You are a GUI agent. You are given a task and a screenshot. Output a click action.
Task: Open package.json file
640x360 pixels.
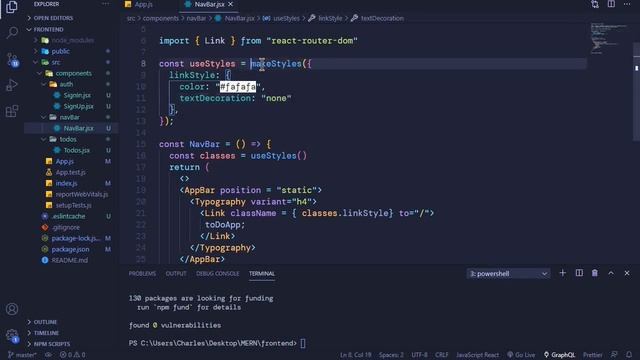[x=70, y=249]
